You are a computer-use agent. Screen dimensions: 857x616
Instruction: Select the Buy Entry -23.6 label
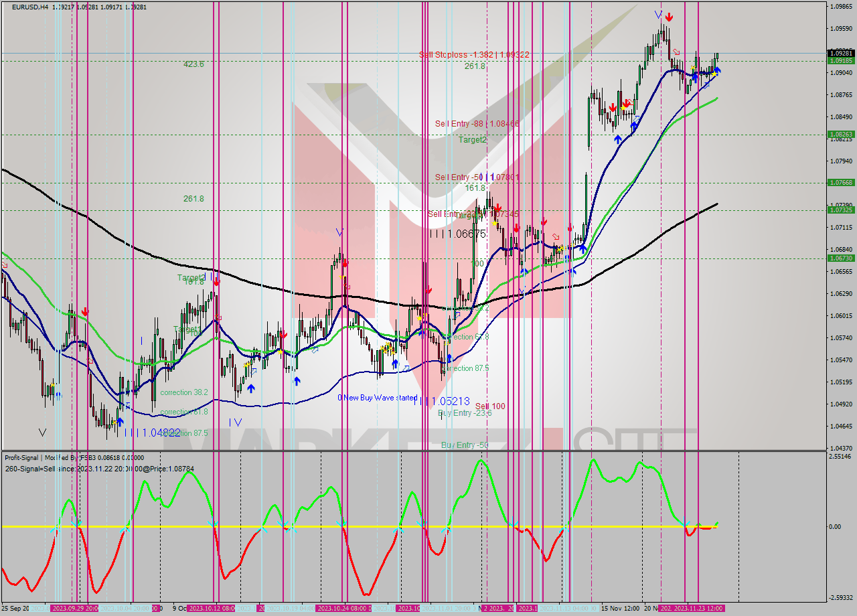click(465, 414)
